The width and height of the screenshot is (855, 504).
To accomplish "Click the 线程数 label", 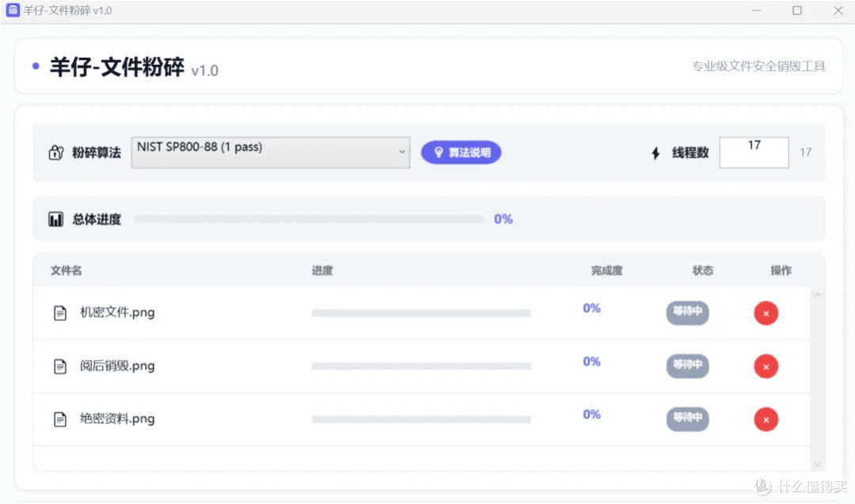I will coord(690,153).
